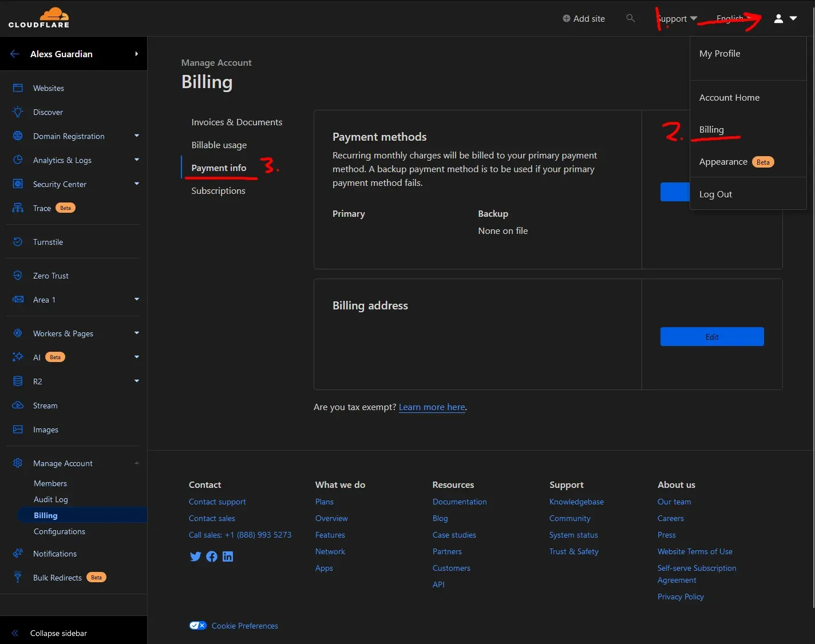This screenshot has height=644, width=815.
Task: Click the back arrow beside Alexs Guardian
Action: (x=15, y=54)
